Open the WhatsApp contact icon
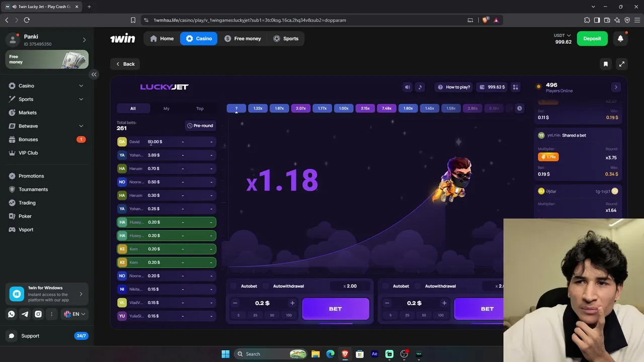This screenshot has width=644, height=362. 12,314
